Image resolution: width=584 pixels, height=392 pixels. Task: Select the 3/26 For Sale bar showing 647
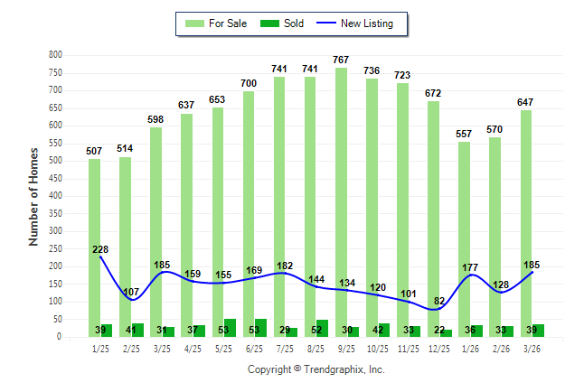[x=526, y=223]
